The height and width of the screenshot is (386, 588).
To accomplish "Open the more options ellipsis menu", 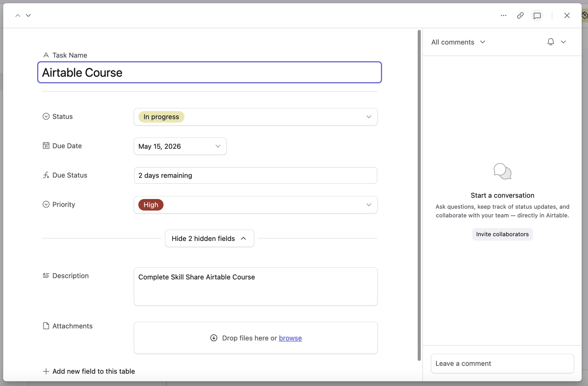I will click(x=503, y=15).
